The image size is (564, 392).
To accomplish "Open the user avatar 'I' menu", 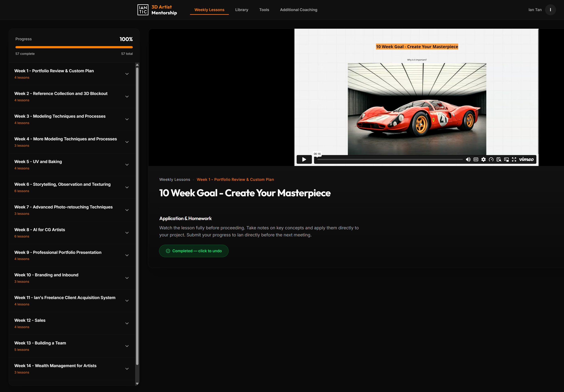I will 550,10.
